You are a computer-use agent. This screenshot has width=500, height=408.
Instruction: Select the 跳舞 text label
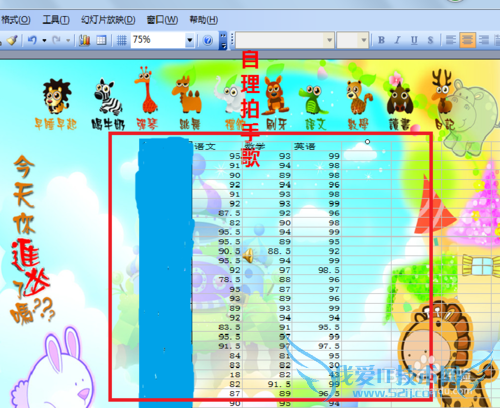point(190,124)
